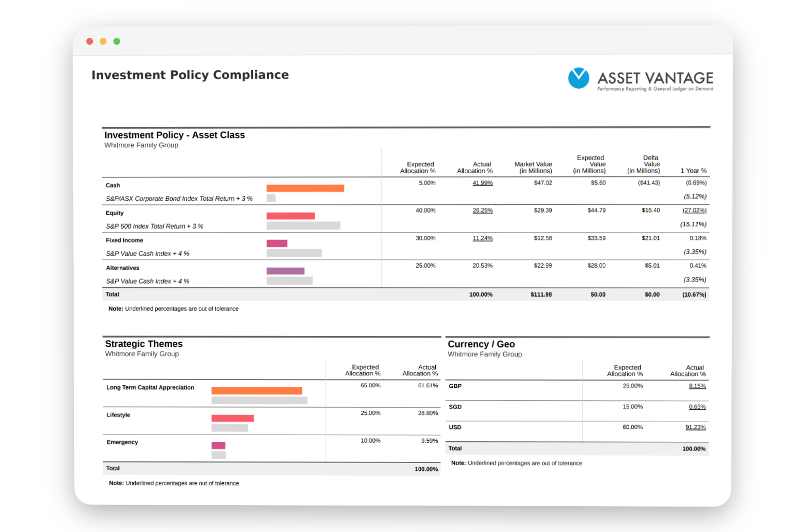
Task: Click the Investment Policy Compliance heading
Action: [x=190, y=75]
